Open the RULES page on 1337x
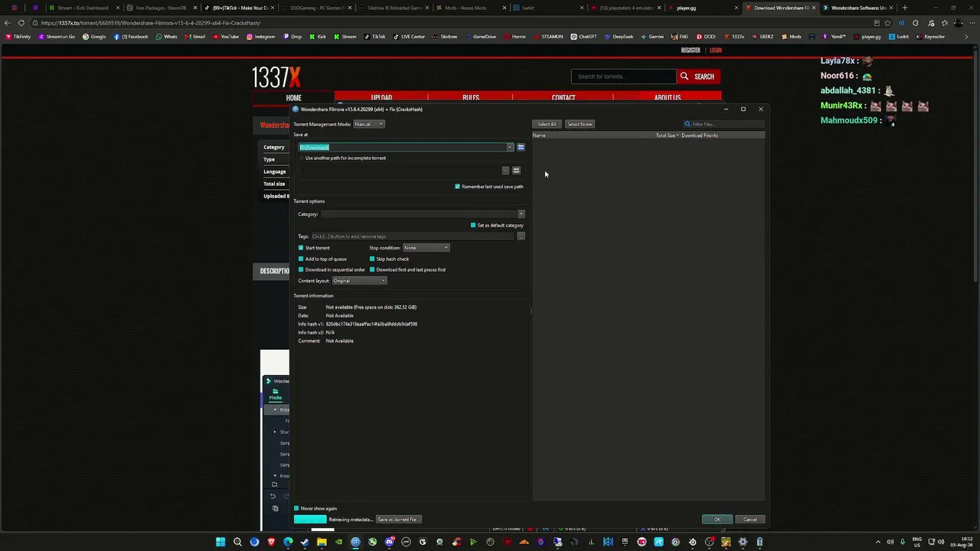The image size is (980, 551). point(471,98)
